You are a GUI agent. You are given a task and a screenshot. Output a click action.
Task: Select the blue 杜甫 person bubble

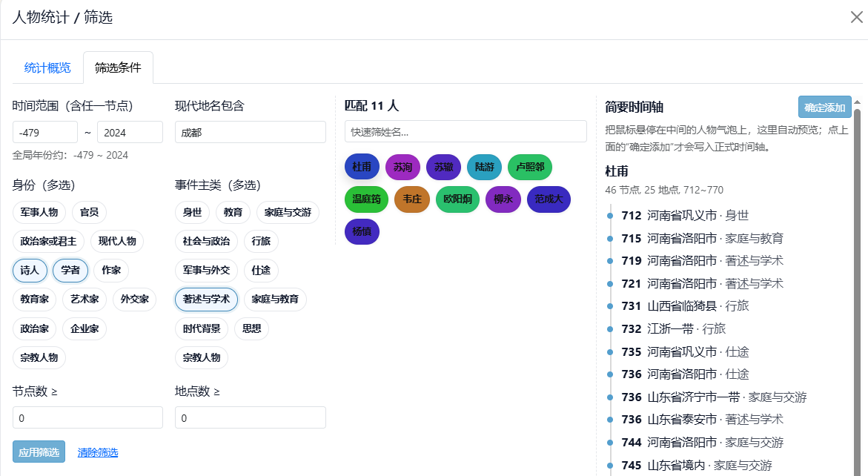click(x=362, y=168)
